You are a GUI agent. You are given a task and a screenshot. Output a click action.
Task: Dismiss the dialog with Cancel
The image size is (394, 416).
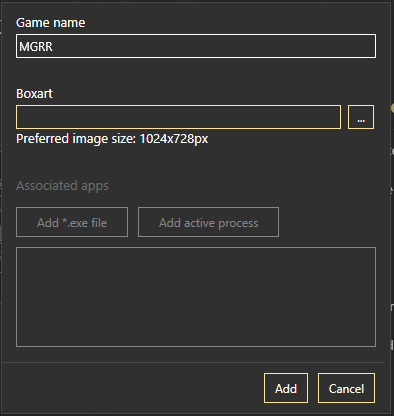(x=346, y=388)
